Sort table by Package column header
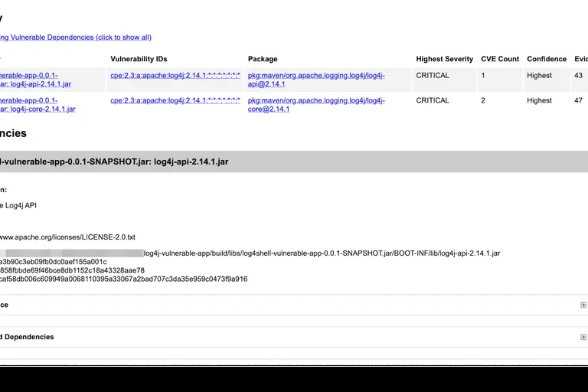This screenshot has height=392, width=588. pos(263,59)
